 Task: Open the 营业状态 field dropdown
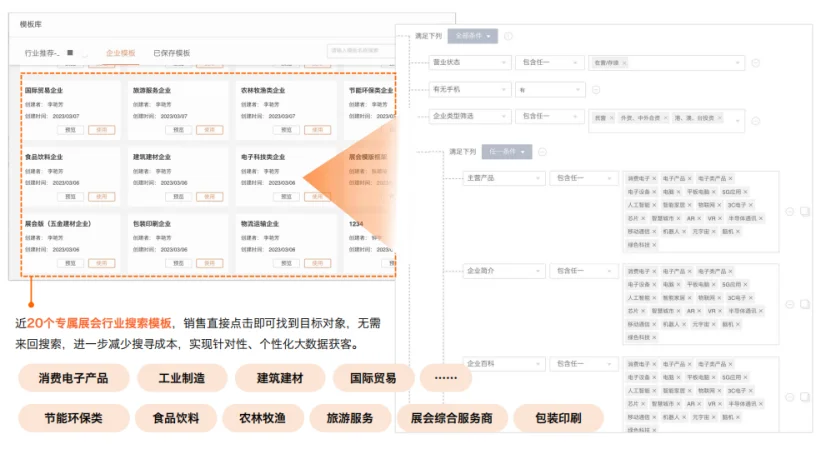pyautogui.click(x=470, y=63)
